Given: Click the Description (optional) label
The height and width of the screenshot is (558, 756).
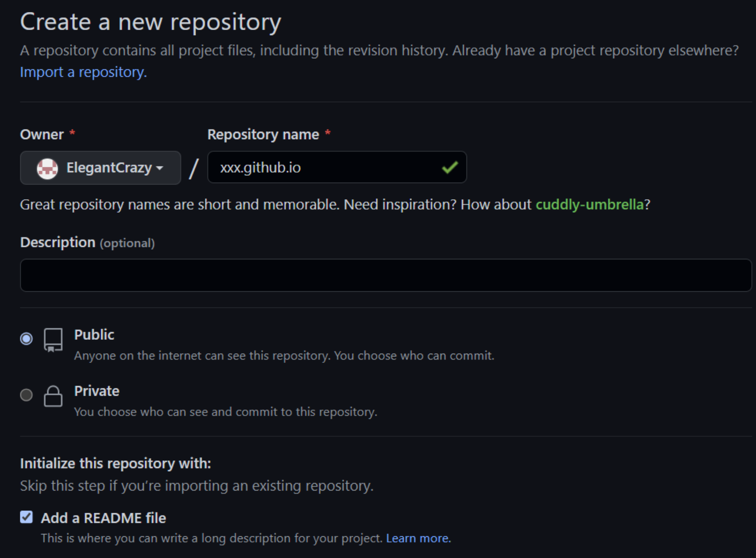Looking at the screenshot, I should (x=87, y=242).
